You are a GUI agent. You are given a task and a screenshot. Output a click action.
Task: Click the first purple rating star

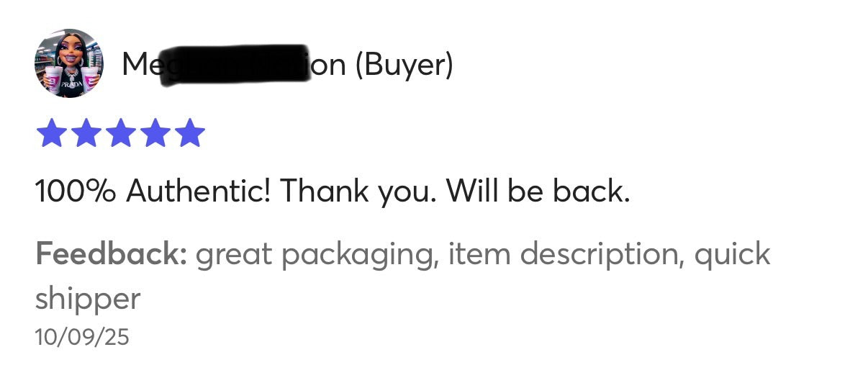50,133
